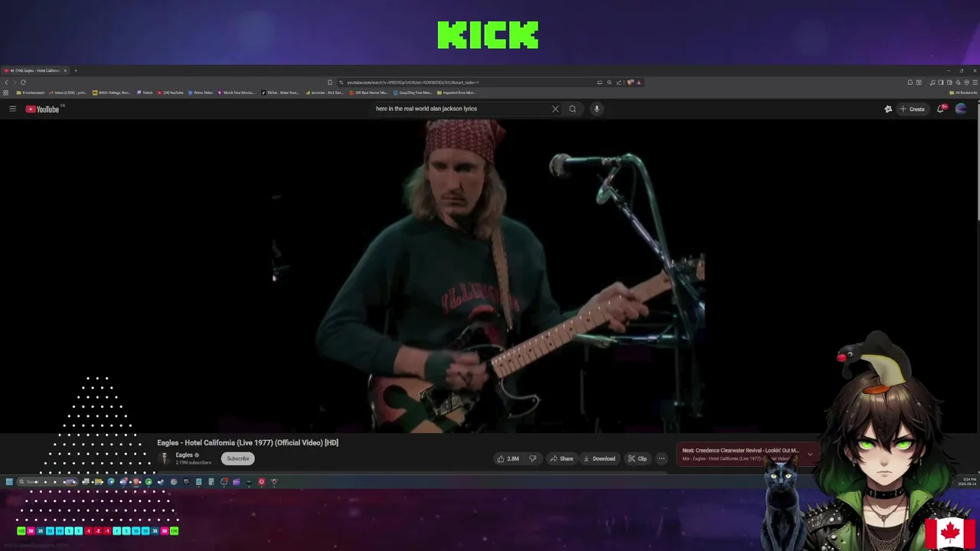
Task: Subscribe to the Eagles channel
Action: (237, 458)
